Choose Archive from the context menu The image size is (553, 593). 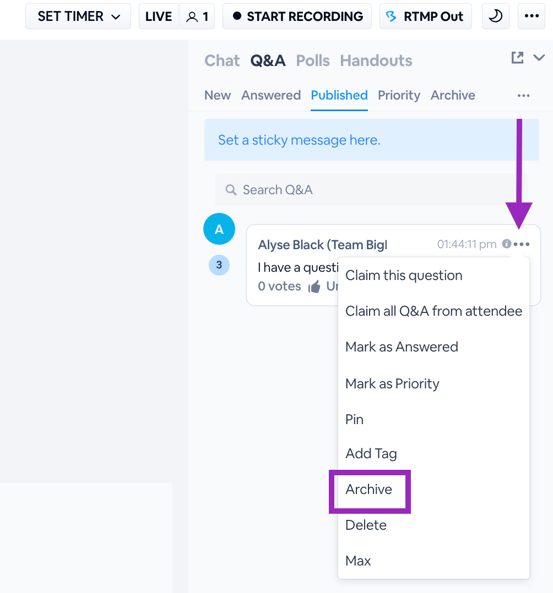coord(369,489)
